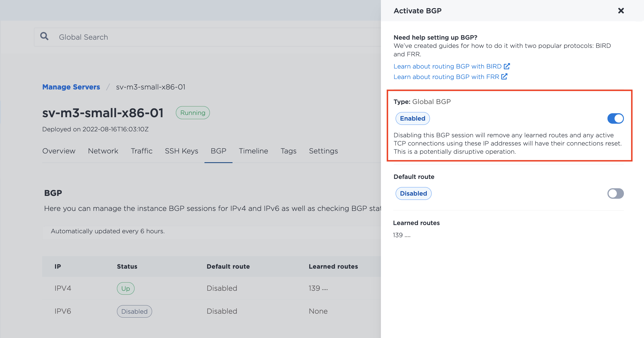
Task: Click the Disabled pill under Default route
Action: [x=413, y=193]
